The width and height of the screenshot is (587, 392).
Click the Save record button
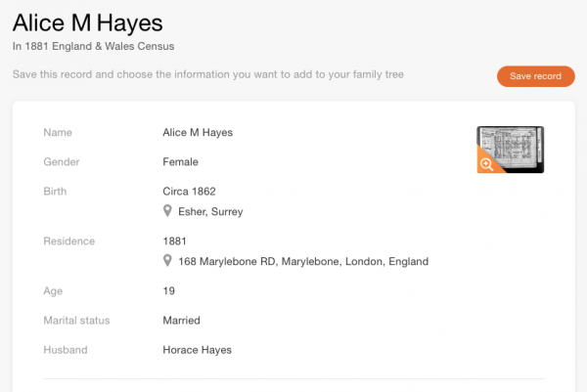[x=536, y=76]
